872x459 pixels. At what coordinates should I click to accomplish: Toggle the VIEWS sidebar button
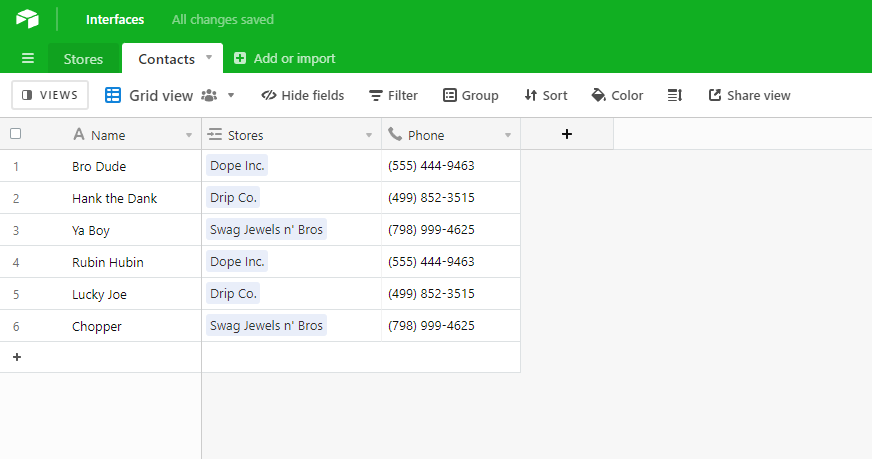(50, 95)
